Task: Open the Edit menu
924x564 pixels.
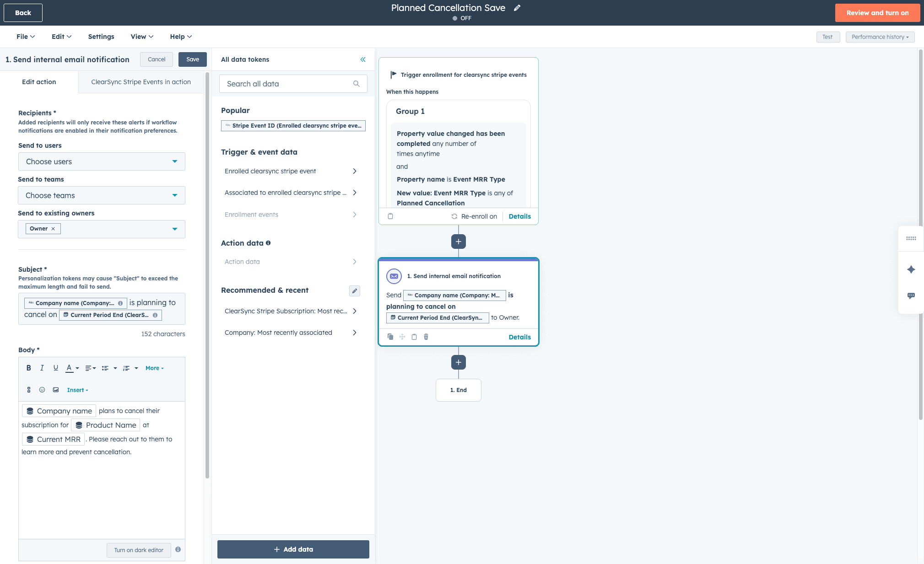Action: tap(61, 37)
